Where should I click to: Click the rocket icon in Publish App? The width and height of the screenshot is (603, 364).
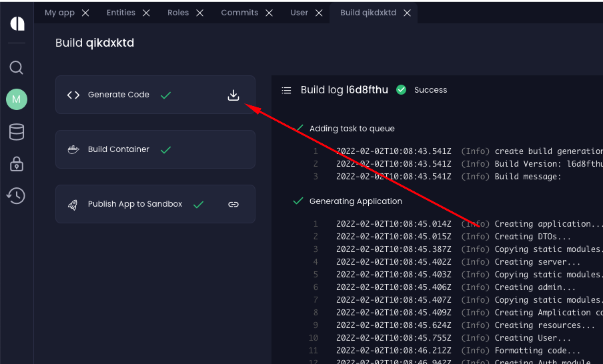pos(73,205)
